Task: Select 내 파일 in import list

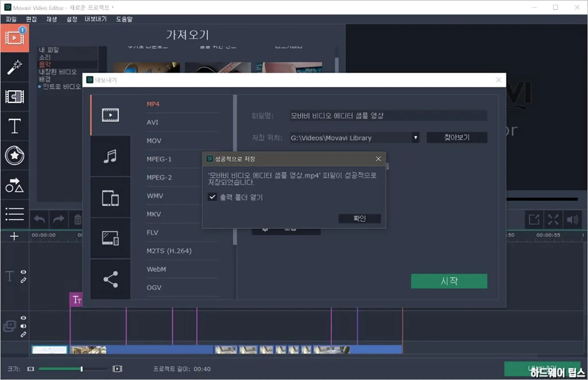Action: pos(49,50)
